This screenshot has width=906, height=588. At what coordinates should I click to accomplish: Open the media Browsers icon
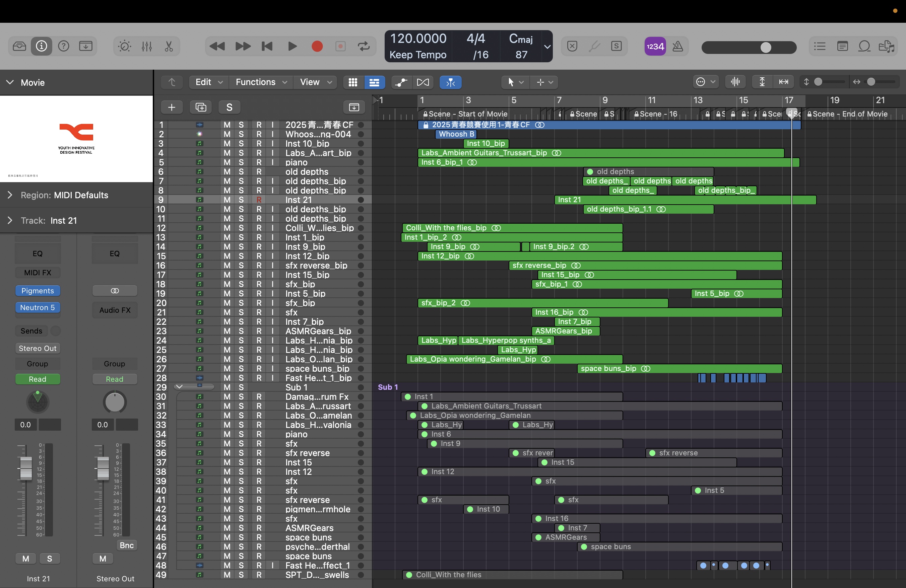(x=887, y=47)
